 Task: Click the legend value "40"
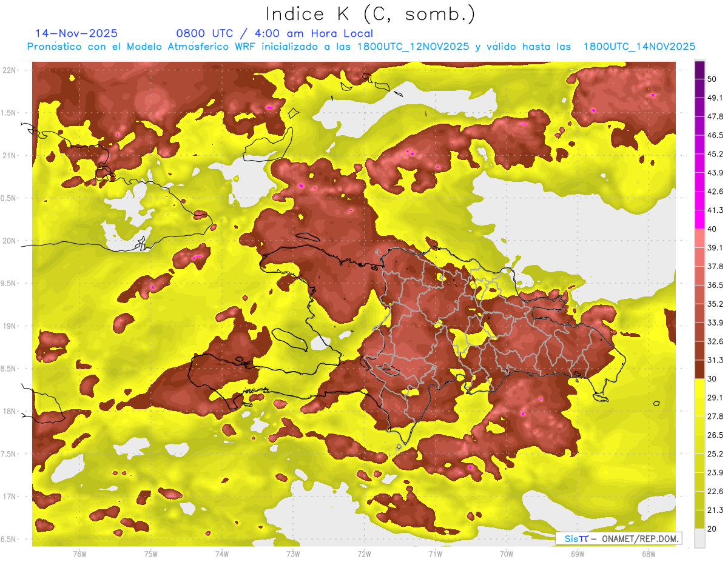(x=712, y=229)
